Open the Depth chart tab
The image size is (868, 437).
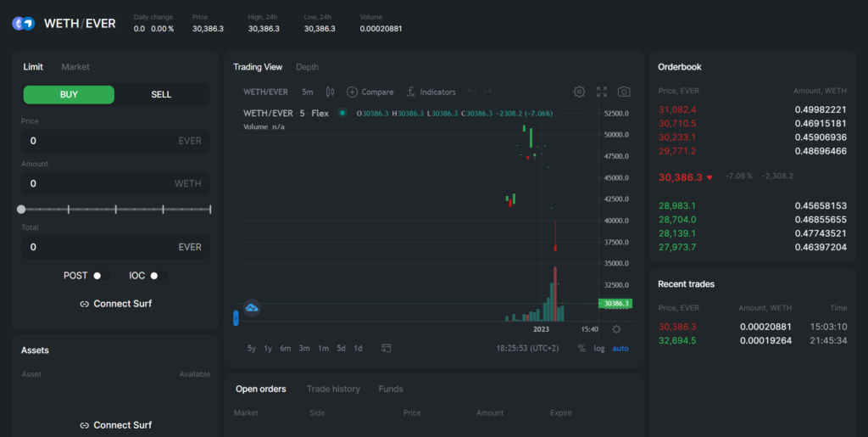(307, 67)
